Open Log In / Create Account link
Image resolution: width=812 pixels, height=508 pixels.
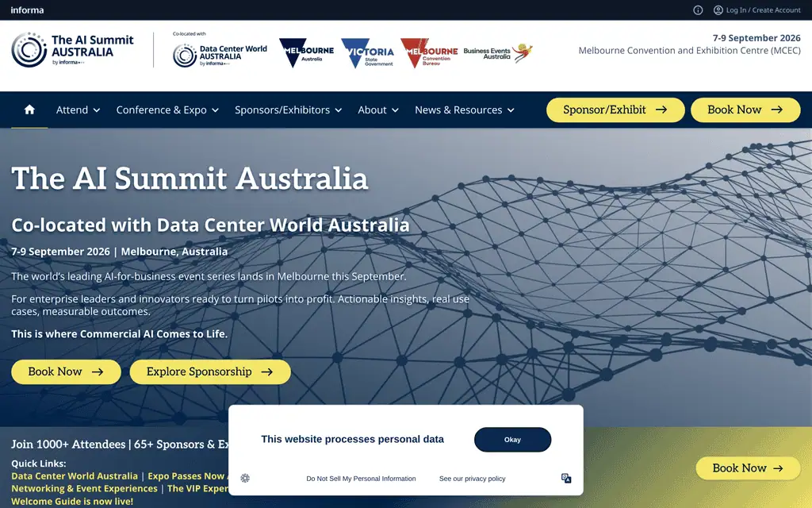763,10
